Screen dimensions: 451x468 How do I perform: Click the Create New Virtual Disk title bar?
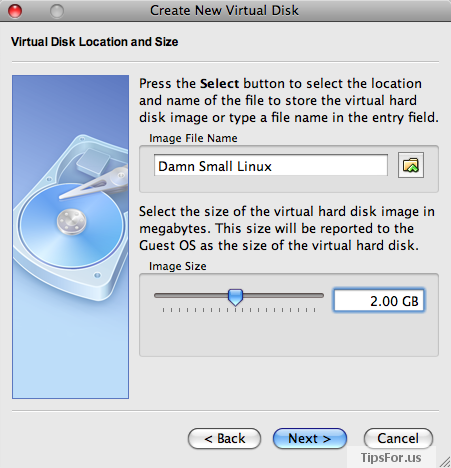coord(224,10)
